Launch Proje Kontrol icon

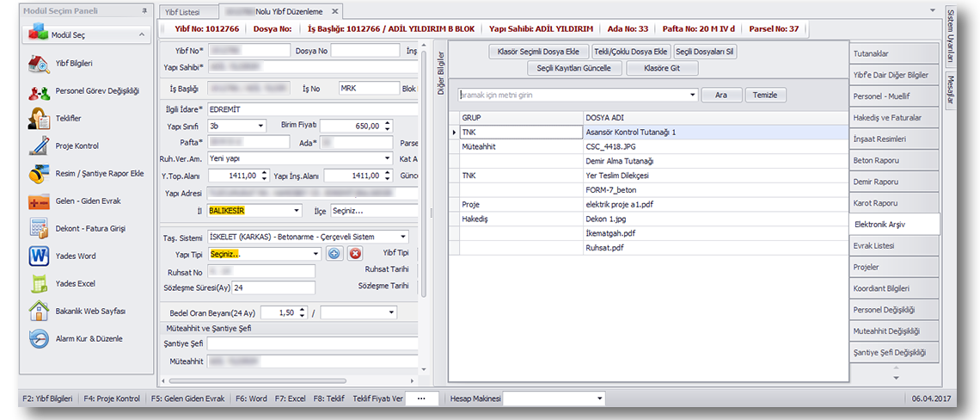click(40, 146)
